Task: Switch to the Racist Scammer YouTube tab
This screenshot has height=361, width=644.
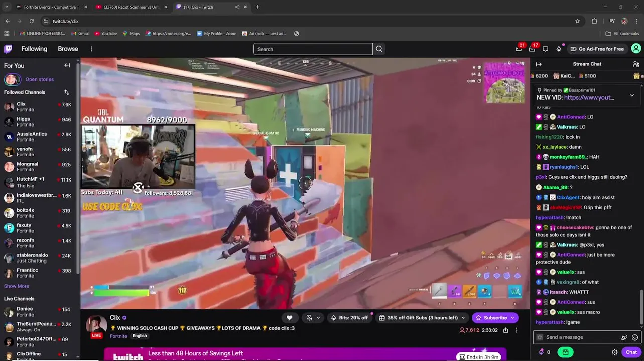Action: coord(132,7)
